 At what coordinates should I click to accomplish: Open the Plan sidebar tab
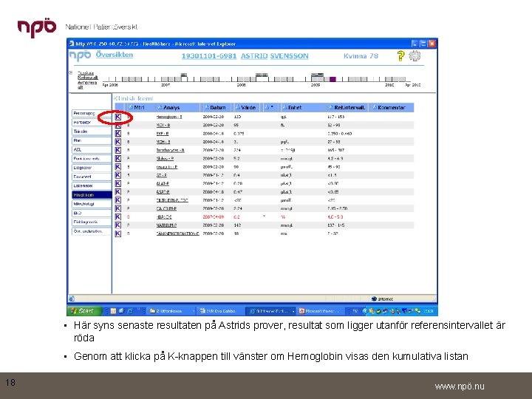tap(92, 140)
